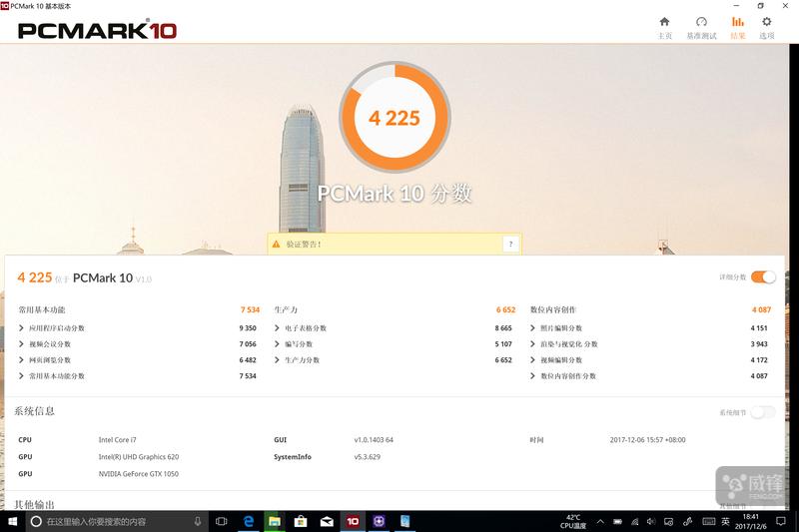799x532 pixels.
Task: Click the 英 input method indicator
Action: click(725, 521)
